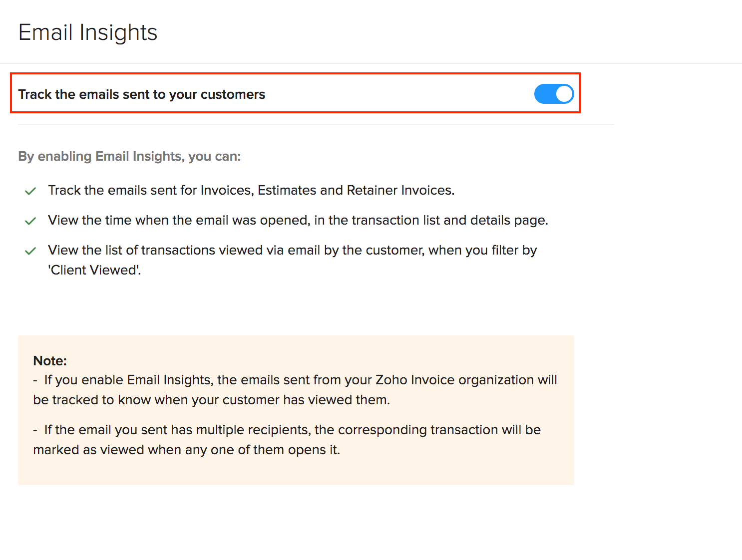
Task: Select the "Track the emails sent to your customers" label
Action: [x=141, y=94]
